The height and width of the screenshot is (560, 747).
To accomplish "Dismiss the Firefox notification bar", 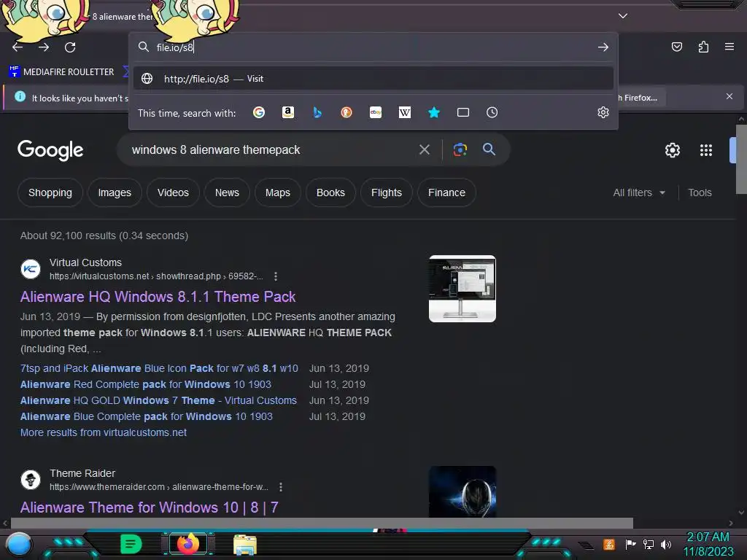I will [x=729, y=97].
